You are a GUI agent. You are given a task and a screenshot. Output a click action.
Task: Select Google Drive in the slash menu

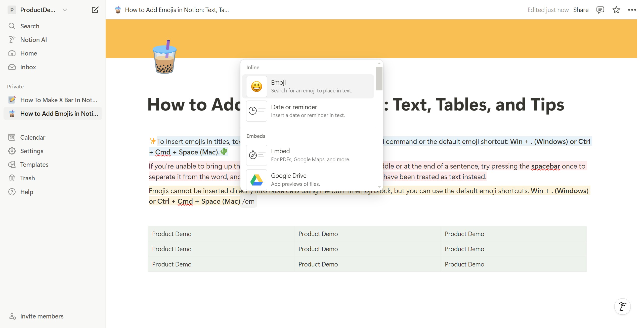[308, 180]
